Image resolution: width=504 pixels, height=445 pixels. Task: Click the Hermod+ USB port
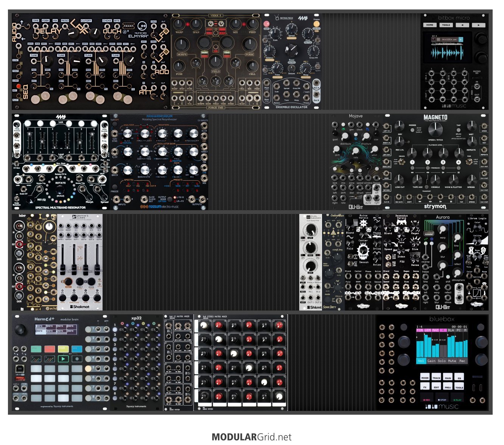20,368
